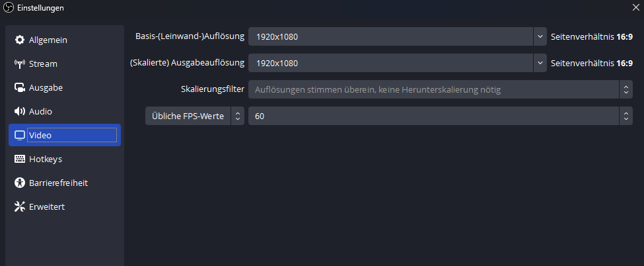Go to the Hotkeys settings page
The image size is (644, 266).
point(46,159)
